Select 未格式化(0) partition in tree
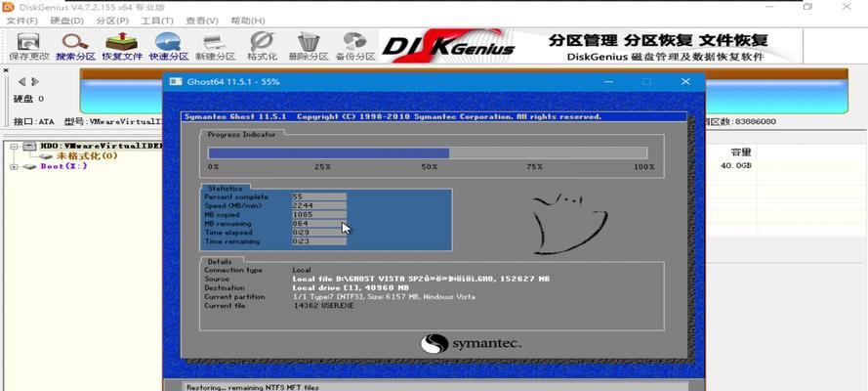Image resolution: width=868 pixels, height=391 pixels. [x=86, y=155]
